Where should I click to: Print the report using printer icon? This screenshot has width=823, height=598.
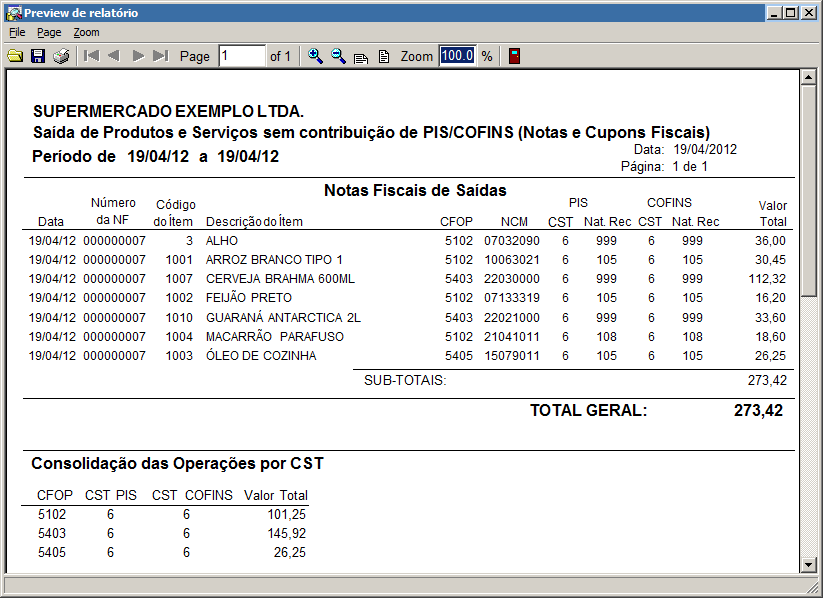pyautogui.click(x=61, y=56)
